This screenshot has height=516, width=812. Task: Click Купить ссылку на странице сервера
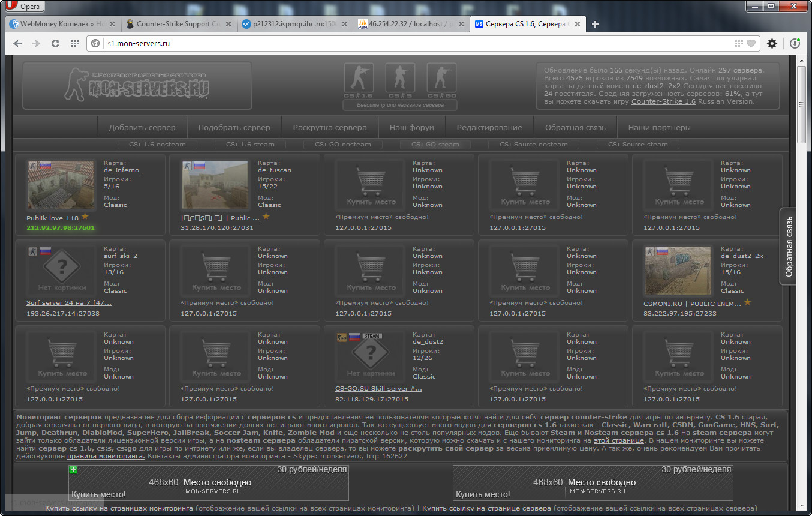tap(486, 508)
